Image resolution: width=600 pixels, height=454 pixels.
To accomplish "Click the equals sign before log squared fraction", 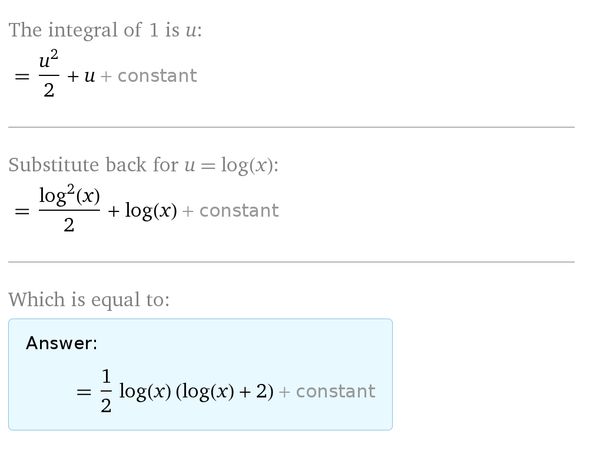I will (x=20, y=211).
